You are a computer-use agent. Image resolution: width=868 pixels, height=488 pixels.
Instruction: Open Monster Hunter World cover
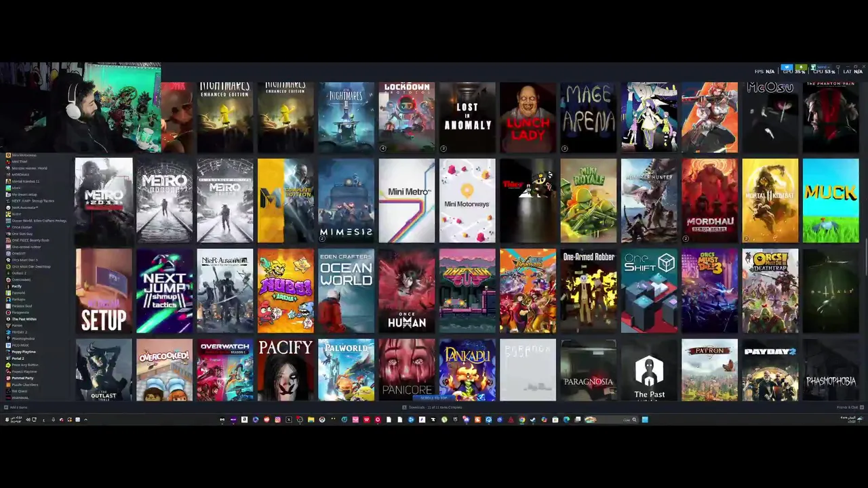tap(649, 201)
